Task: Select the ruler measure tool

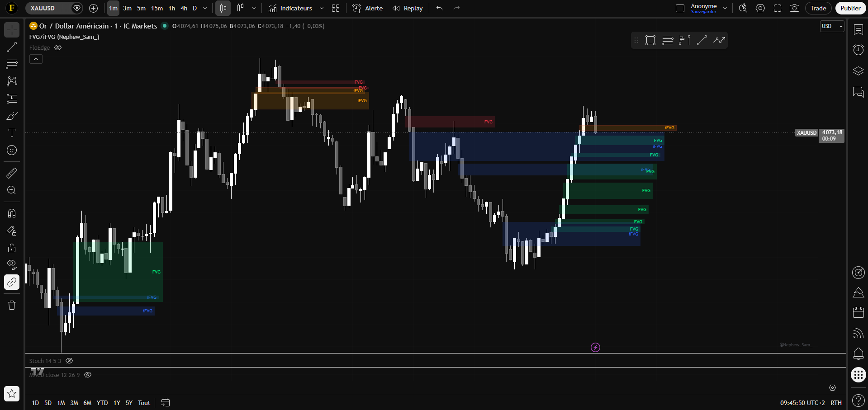Action: pos(12,173)
